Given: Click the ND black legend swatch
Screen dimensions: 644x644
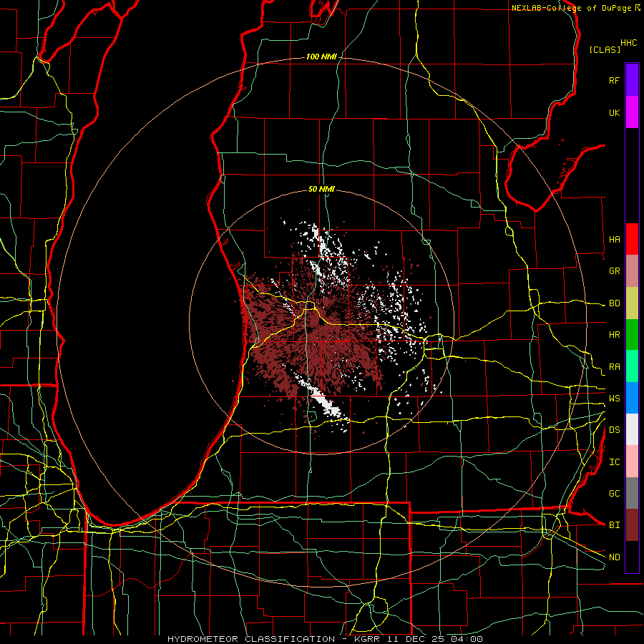Looking at the screenshot, I should (x=632, y=557).
